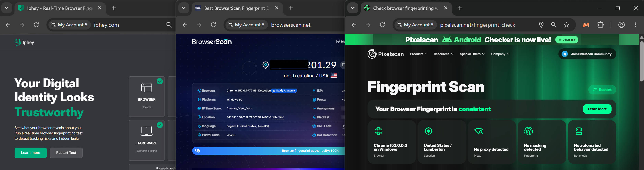644x170 pixels.
Task: Open the profile avatar icon in Chrome
Action: 622,25
